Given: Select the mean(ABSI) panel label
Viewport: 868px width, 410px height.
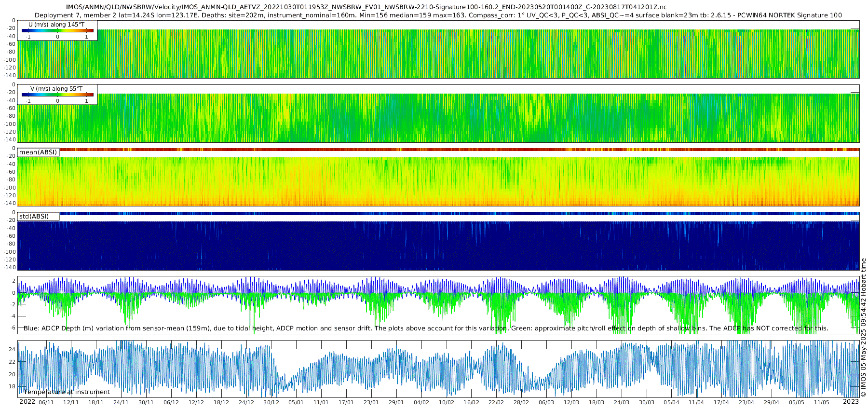Looking at the screenshot, I should [38, 152].
